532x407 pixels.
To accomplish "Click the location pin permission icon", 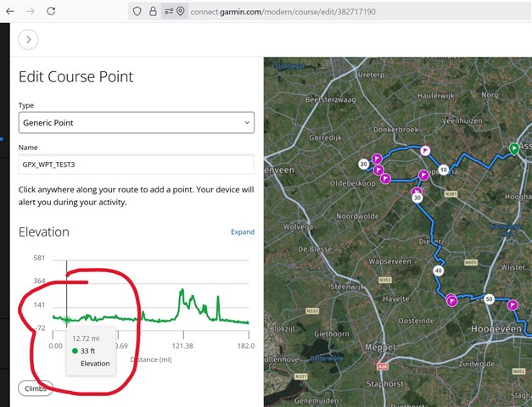I will 181,11.
